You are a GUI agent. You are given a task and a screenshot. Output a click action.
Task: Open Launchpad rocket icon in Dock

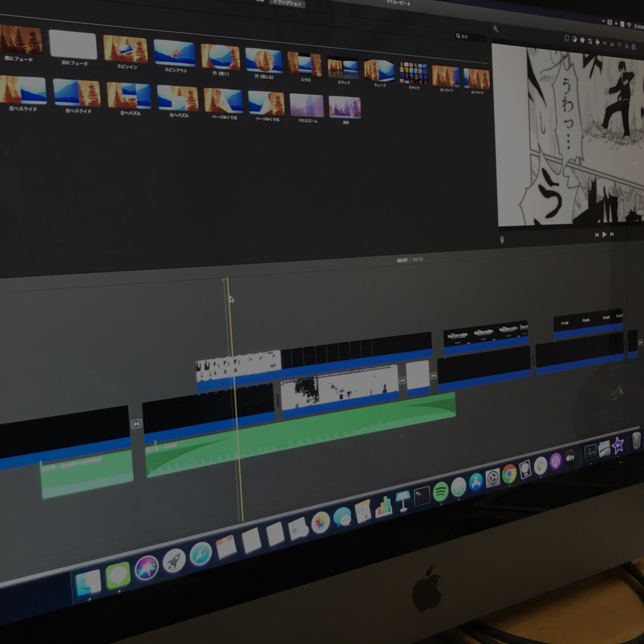coord(174,560)
